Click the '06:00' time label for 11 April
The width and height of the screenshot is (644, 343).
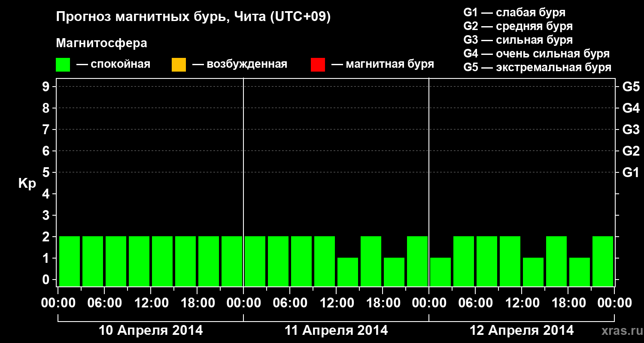pos(290,303)
